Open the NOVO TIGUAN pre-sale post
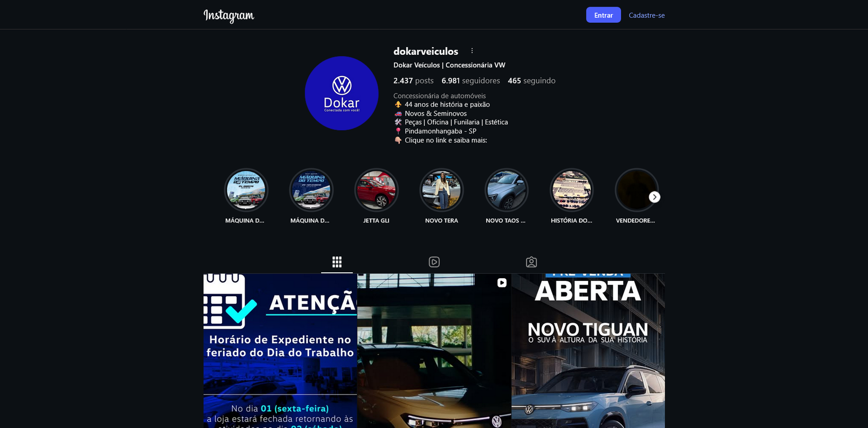Image resolution: width=868 pixels, height=428 pixels. [x=588, y=351]
